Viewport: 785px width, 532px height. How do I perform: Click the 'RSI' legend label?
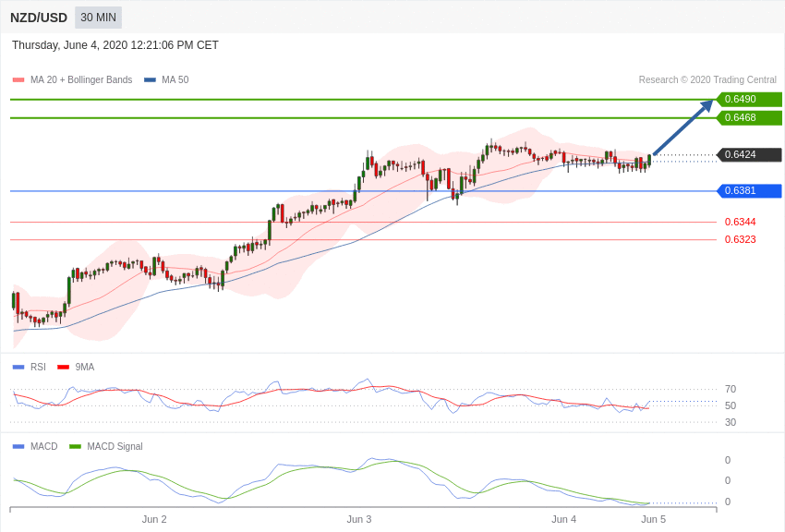[38, 368]
